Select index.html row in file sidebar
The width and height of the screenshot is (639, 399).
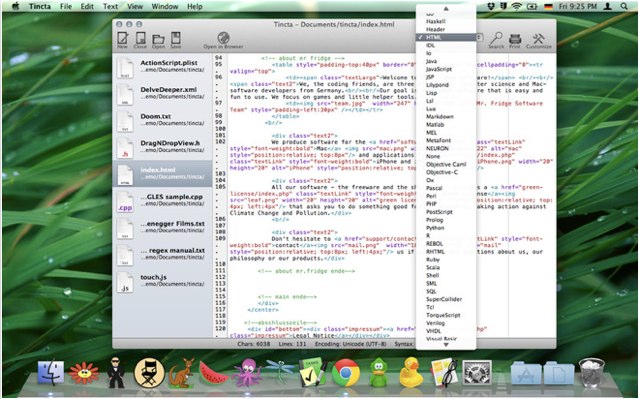click(162, 174)
